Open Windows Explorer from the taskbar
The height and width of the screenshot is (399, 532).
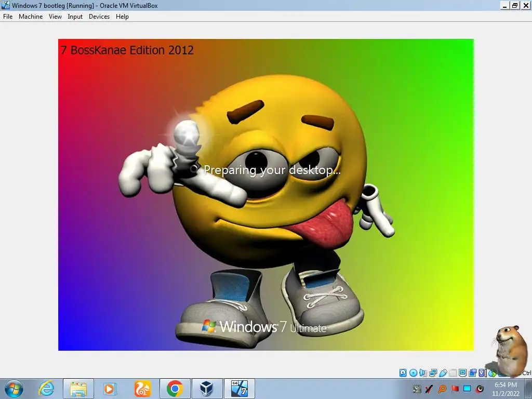click(x=78, y=389)
